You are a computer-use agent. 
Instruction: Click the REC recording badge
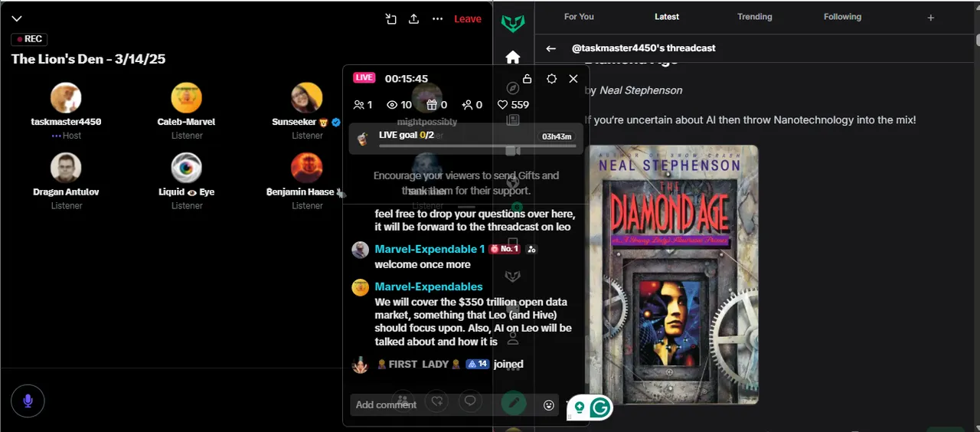(x=29, y=39)
